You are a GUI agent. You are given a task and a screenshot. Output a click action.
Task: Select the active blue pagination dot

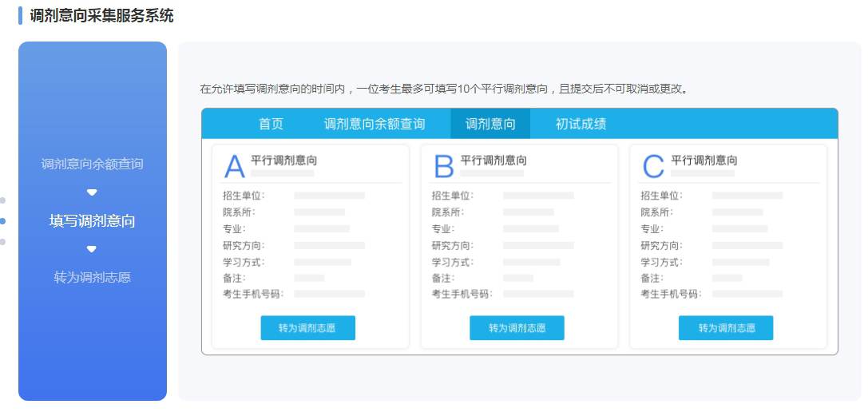point(2,221)
